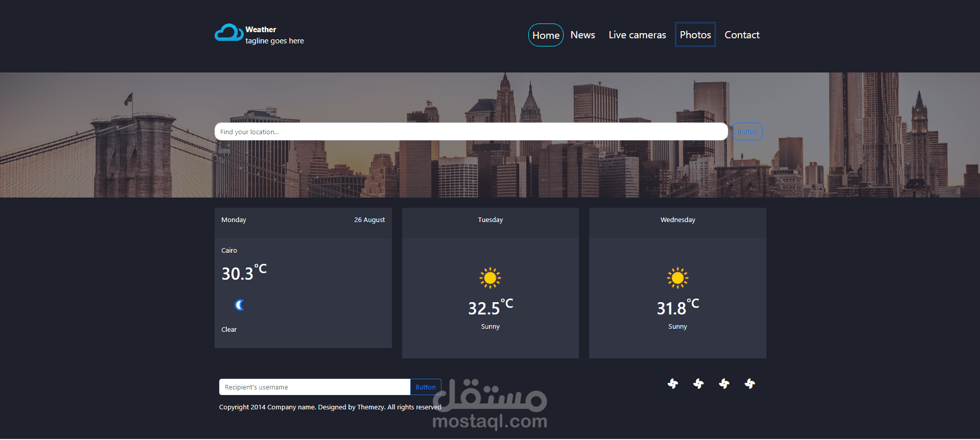Focus the Find your location input

coord(471,132)
